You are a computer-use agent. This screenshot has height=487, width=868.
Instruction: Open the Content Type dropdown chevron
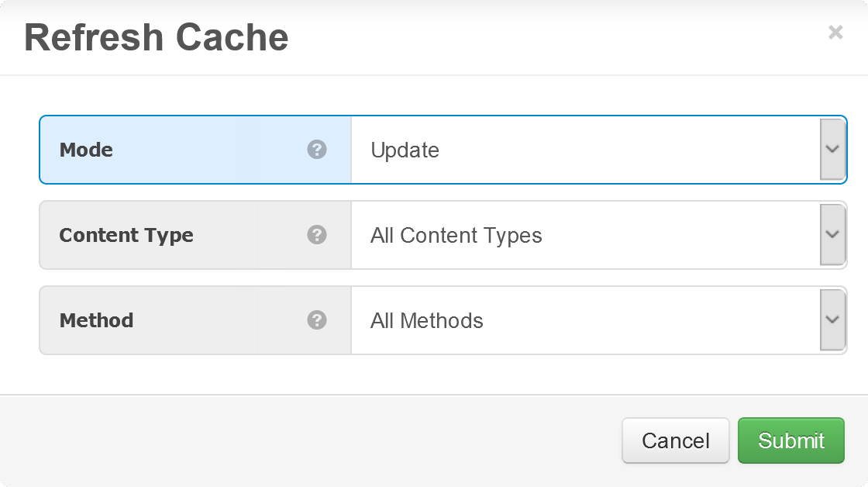[x=832, y=235]
